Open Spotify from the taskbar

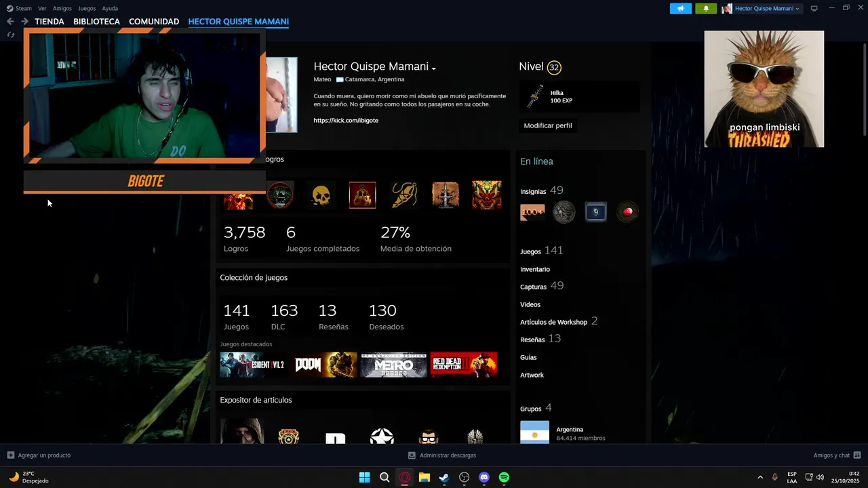[504, 477]
